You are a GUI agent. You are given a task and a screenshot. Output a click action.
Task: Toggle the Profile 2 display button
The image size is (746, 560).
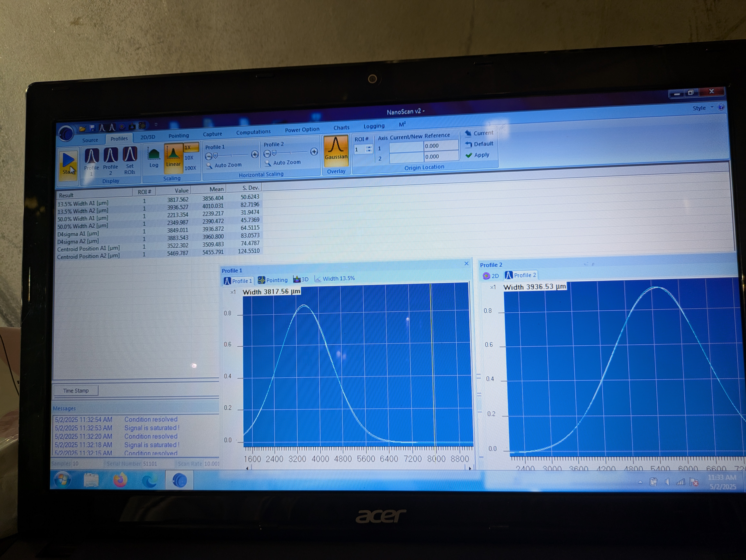[110, 161]
